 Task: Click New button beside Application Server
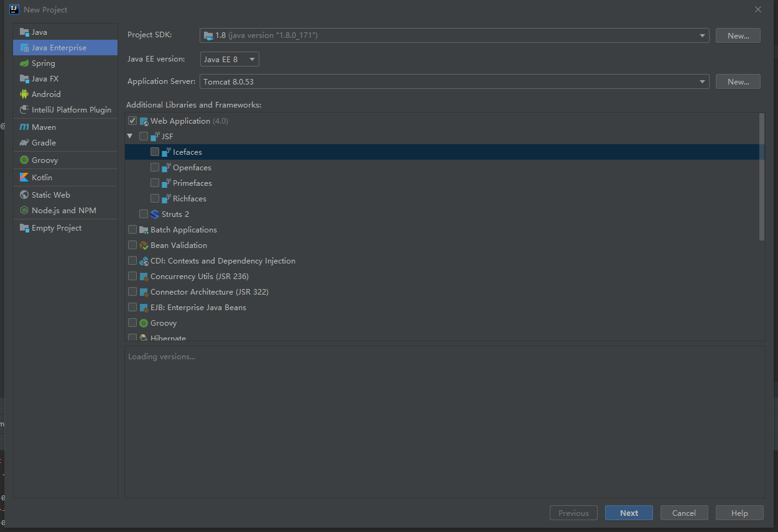[738, 82]
